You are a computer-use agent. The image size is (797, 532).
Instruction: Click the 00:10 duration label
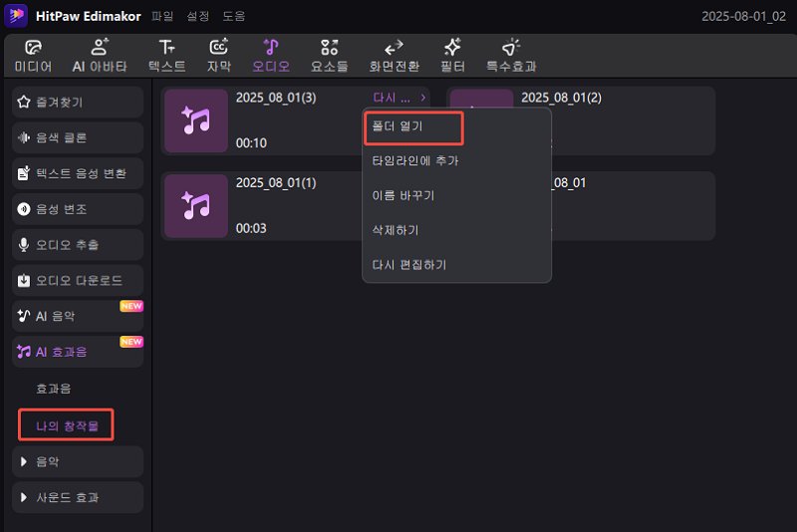point(251,143)
